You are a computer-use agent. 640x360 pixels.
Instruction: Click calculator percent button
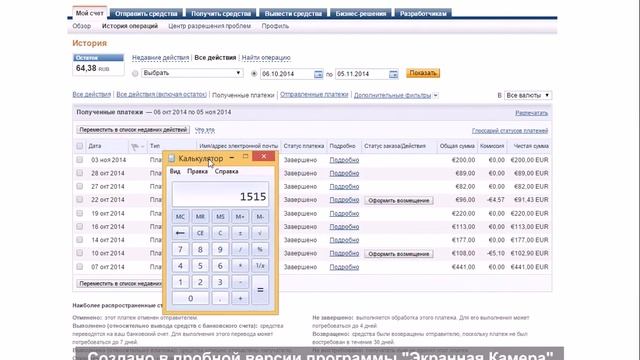pos(260,249)
